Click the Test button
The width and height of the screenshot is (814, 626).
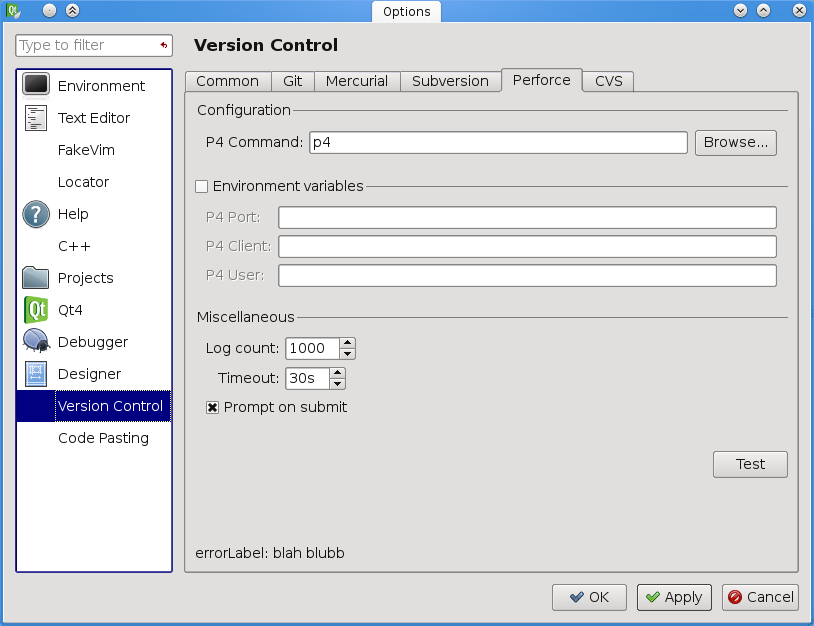(x=750, y=464)
